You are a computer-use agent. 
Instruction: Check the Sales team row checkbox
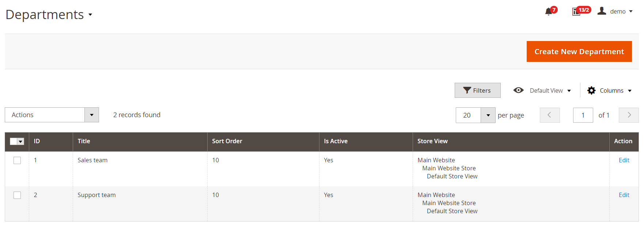tap(17, 160)
